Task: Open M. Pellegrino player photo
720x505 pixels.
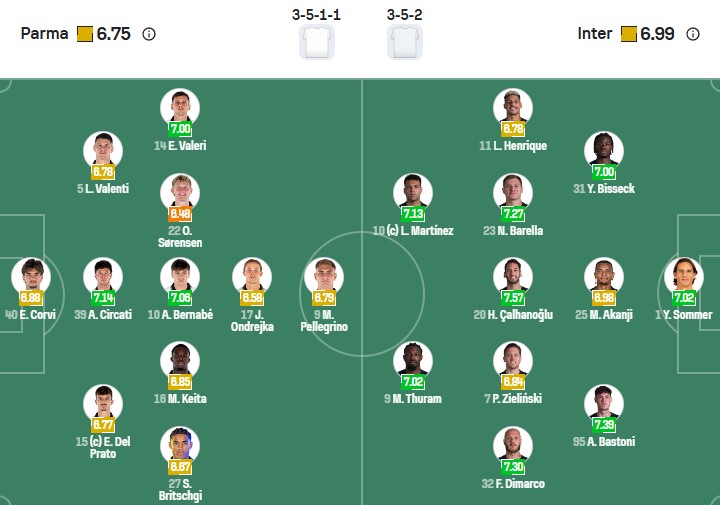Action: click(x=323, y=275)
